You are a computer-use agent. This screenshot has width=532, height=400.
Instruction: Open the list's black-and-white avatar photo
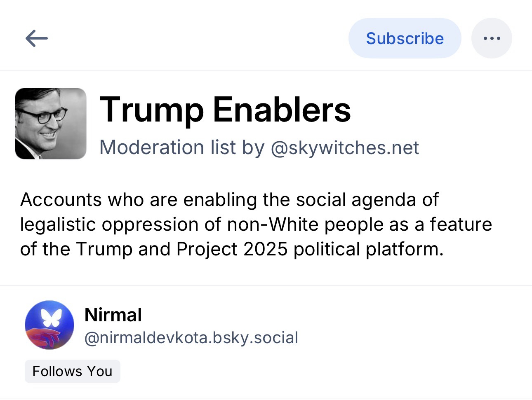[x=51, y=124]
